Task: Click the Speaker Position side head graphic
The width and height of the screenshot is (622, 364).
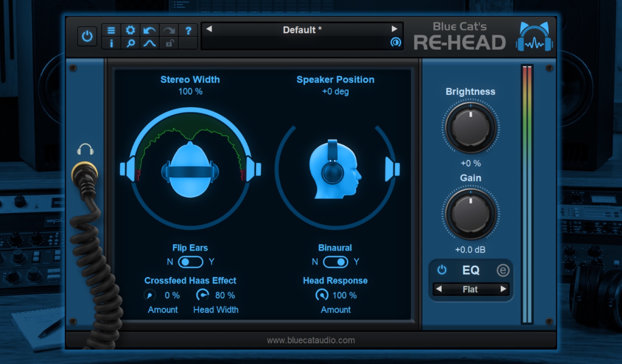Action: pyautogui.click(x=335, y=169)
